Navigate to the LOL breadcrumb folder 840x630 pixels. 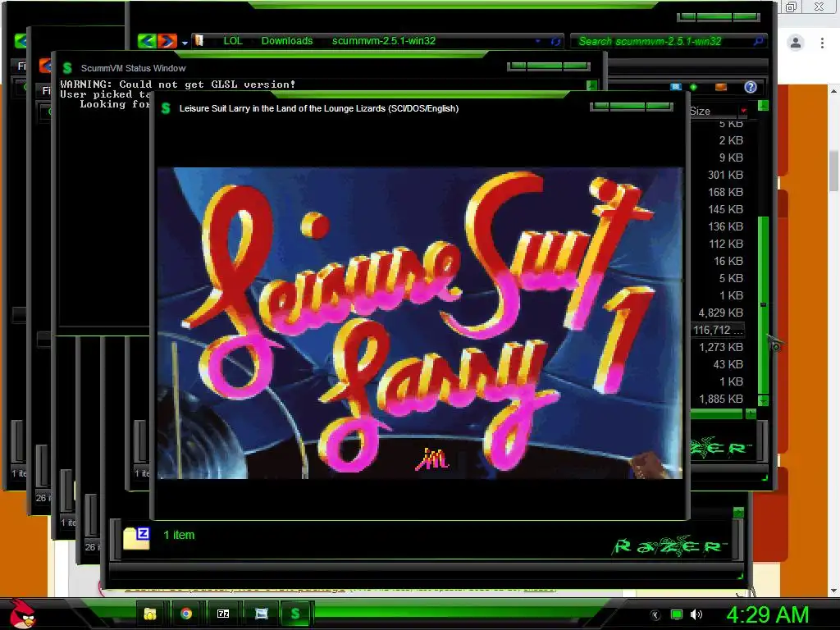click(x=232, y=41)
